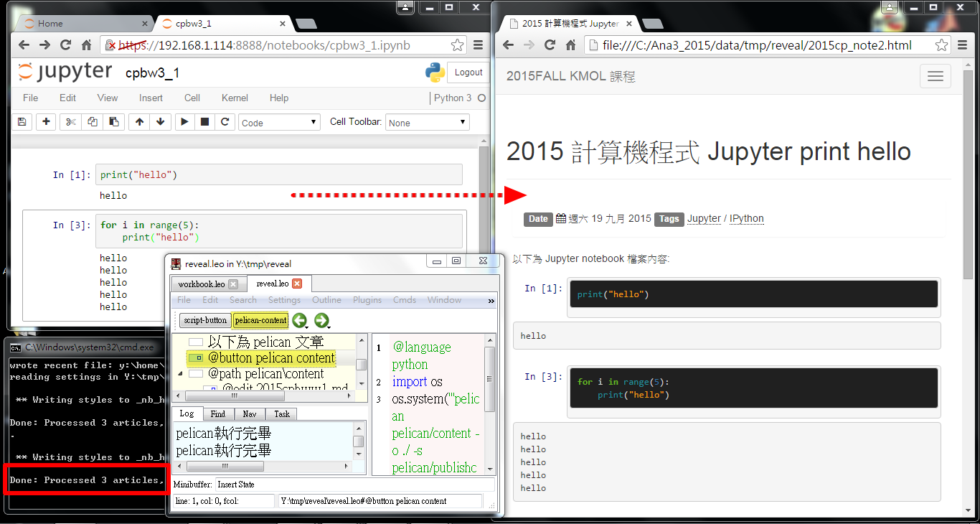This screenshot has width=980, height=524.
Task: Go back in the Jupyter browser window
Action: tap(24, 45)
